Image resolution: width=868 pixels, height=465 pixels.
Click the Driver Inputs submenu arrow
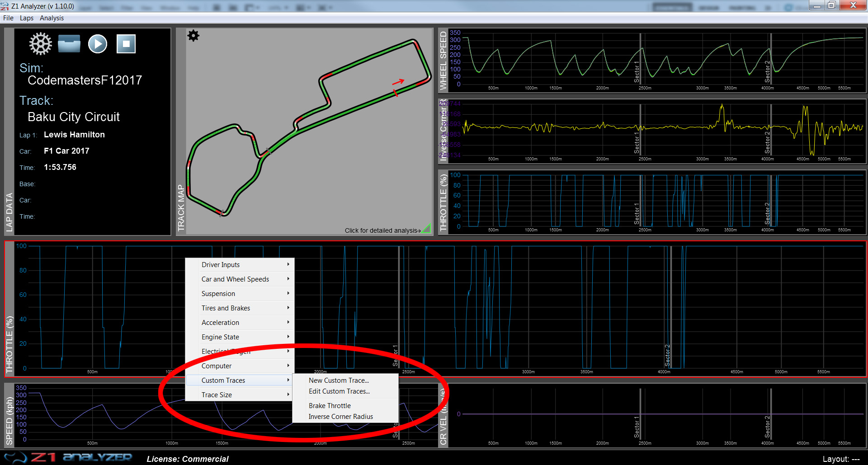pyautogui.click(x=288, y=264)
